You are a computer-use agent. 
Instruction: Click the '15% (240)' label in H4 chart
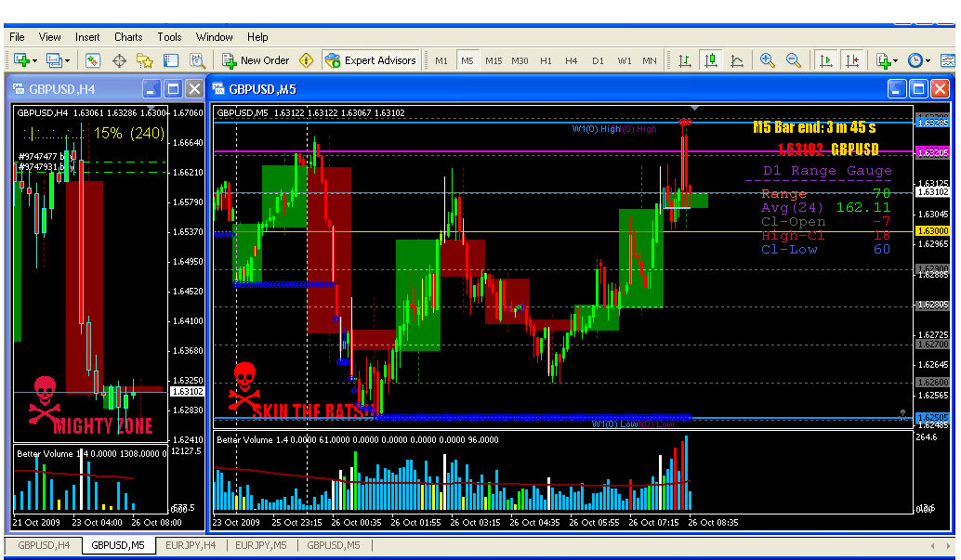[x=128, y=133]
